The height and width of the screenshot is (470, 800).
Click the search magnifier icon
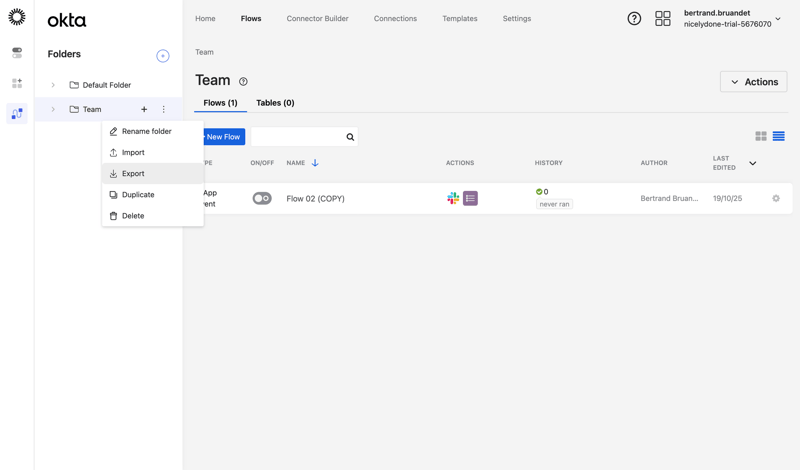(350, 137)
